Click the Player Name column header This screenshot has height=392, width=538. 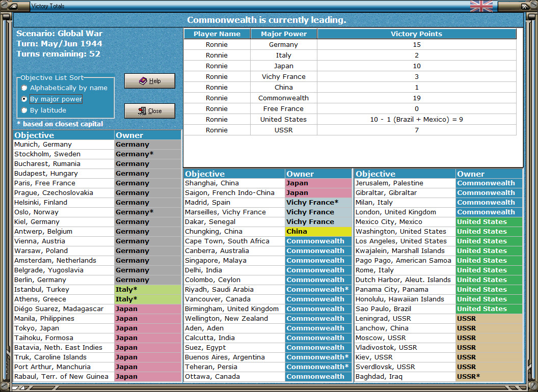point(217,34)
